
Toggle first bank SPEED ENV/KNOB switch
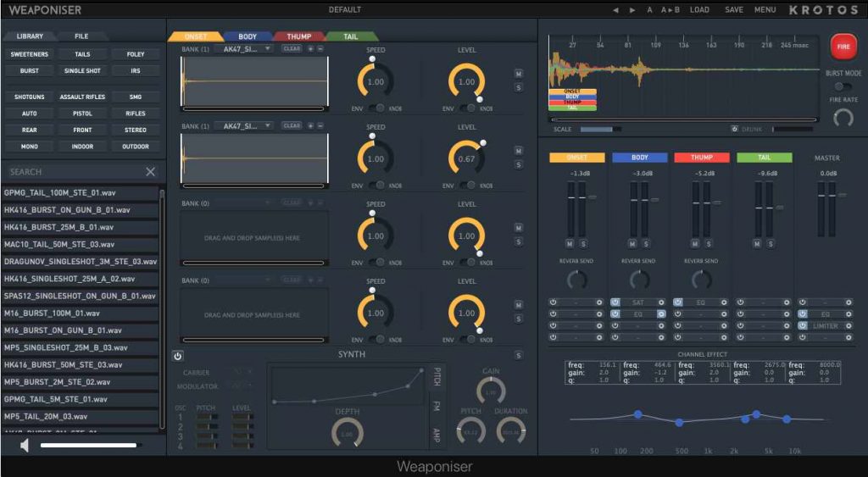tap(377, 108)
